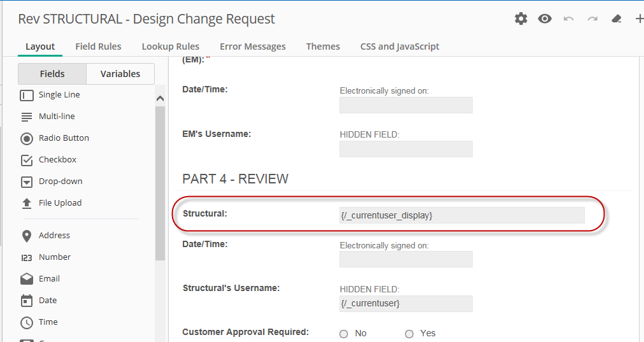Undo the last change
Screen dimensions: 644x342
tap(568, 19)
